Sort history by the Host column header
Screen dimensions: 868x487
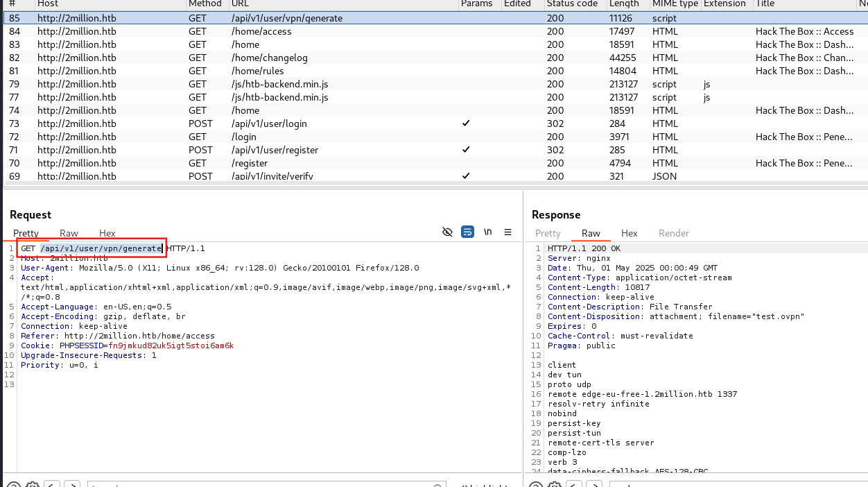(49, 4)
